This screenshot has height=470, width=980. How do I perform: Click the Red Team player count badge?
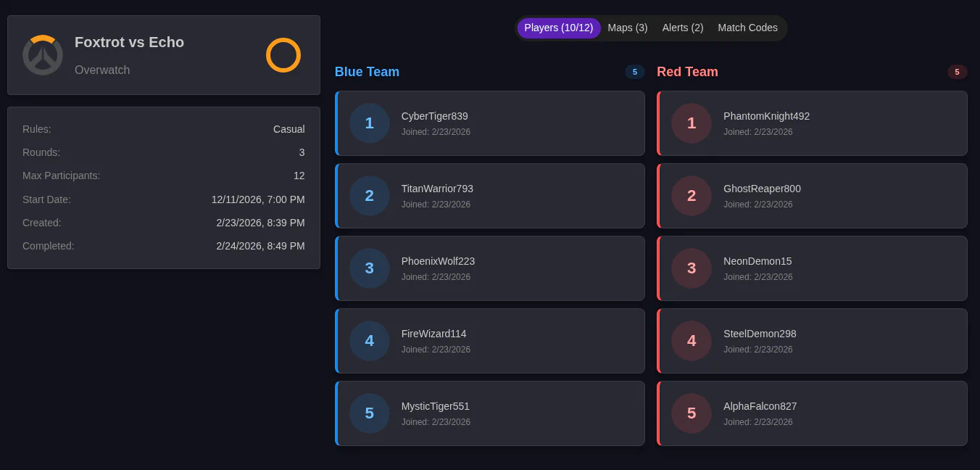(957, 72)
